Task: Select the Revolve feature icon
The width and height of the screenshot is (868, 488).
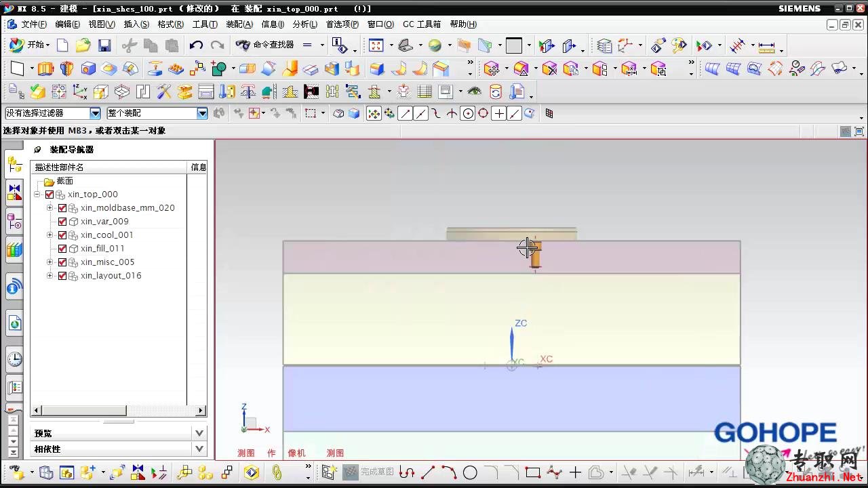Action: coord(66,68)
